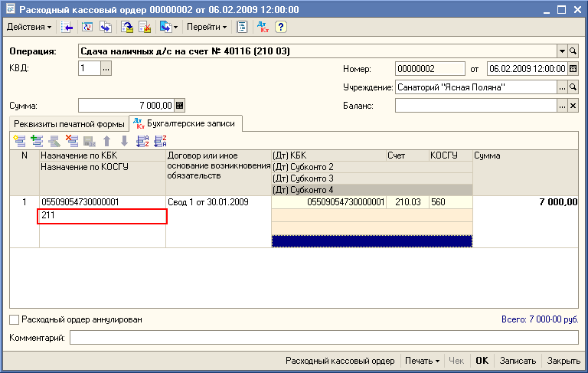Click the edit current row table icon

click(54, 141)
